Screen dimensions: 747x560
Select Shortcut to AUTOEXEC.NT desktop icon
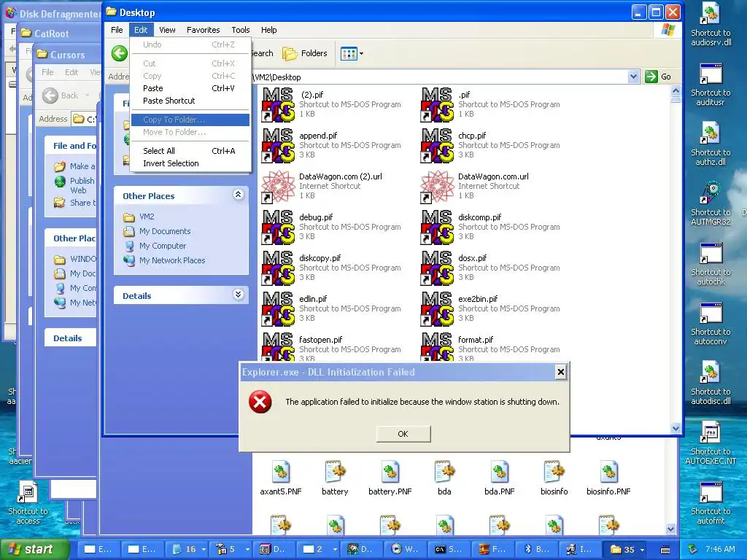tap(711, 443)
